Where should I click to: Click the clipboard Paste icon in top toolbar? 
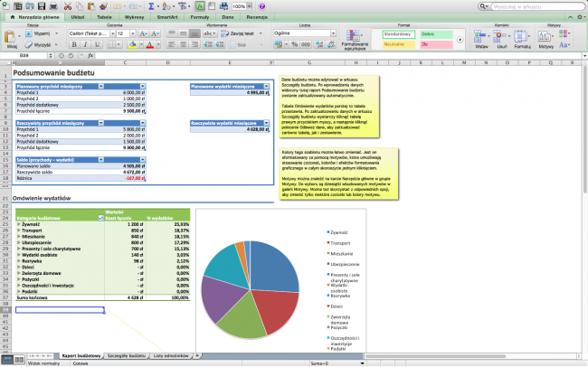91,6
